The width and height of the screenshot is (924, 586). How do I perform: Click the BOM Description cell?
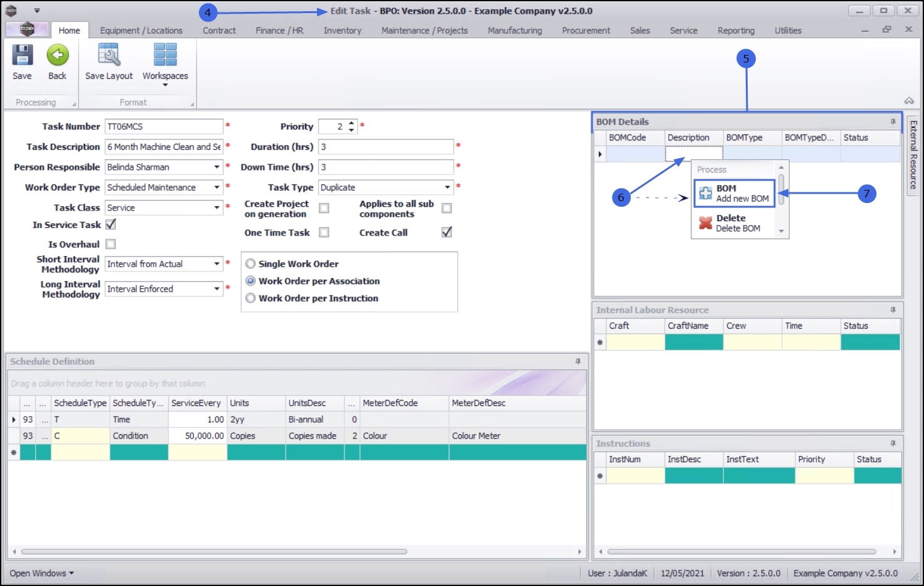(x=694, y=154)
